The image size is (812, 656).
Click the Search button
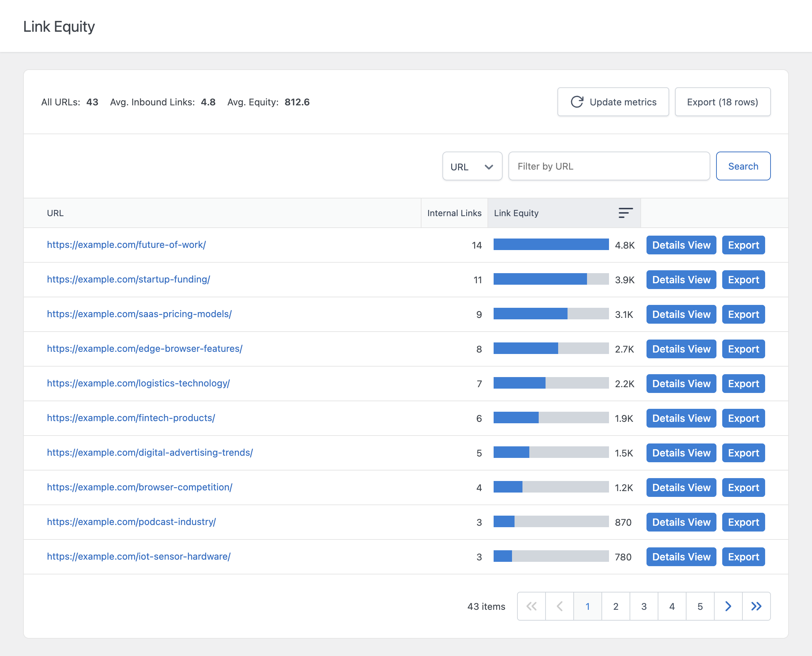743,166
